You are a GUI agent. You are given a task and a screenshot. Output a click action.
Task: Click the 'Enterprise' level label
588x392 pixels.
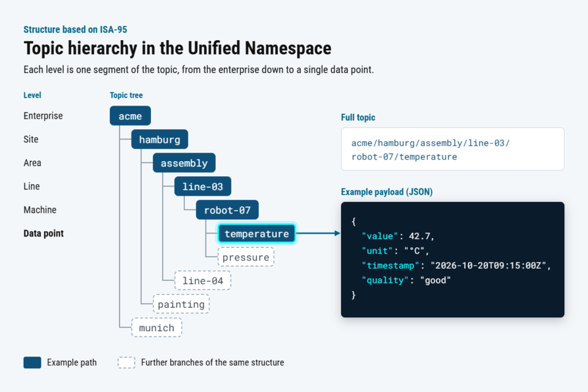43,116
